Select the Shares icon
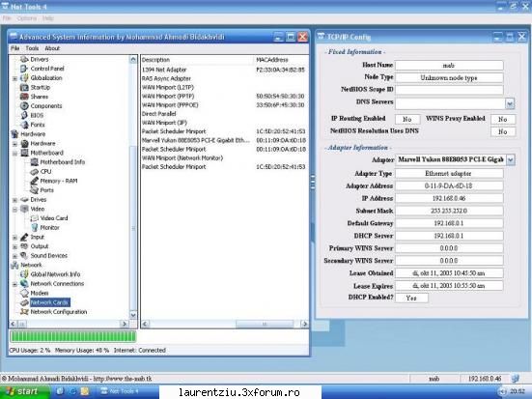532x399 pixels. point(24,97)
